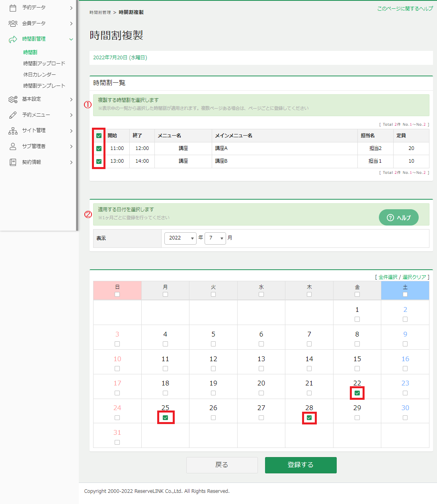Expand the サブ管理者 chevron
This screenshot has width=437, height=504.
(71, 146)
